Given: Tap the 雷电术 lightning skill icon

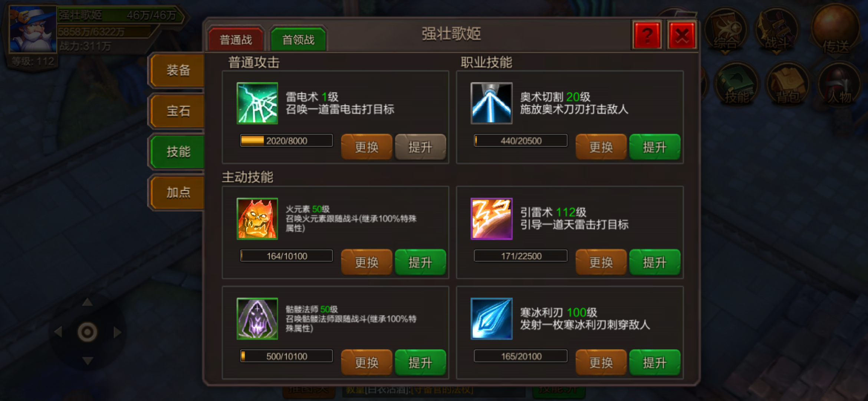Looking at the screenshot, I should (x=257, y=103).
